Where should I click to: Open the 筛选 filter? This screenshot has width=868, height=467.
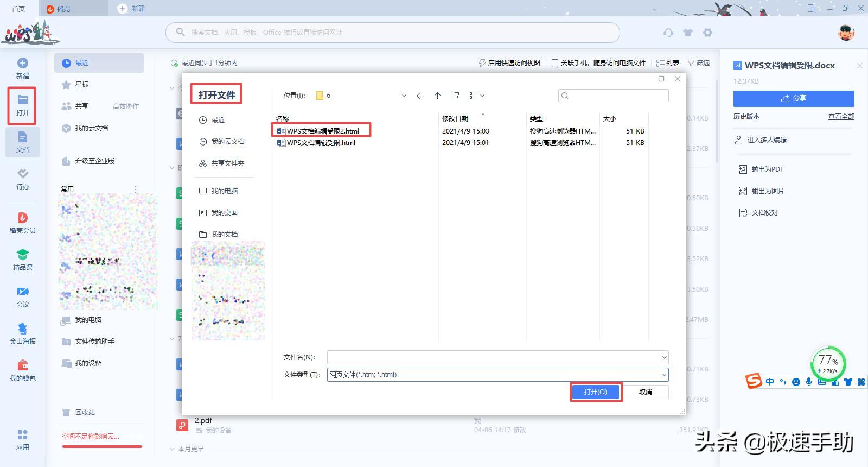(x=699, y=63)
